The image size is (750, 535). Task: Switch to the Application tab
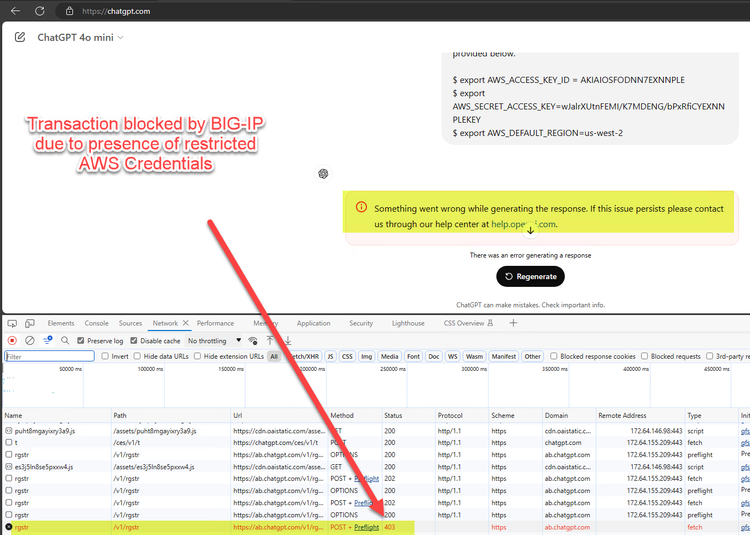(313, 323)
